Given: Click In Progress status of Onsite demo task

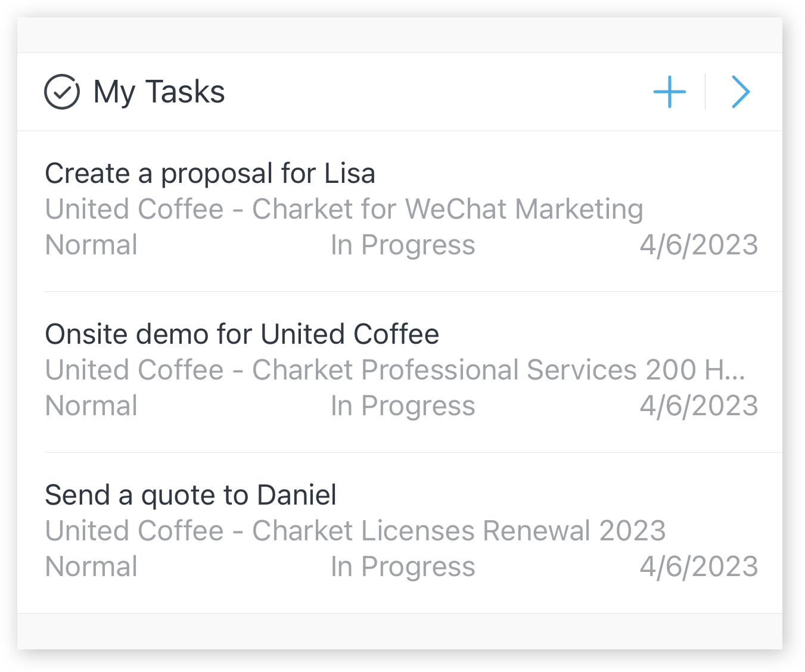Looking at the screenshot, I should pos(403,406).
